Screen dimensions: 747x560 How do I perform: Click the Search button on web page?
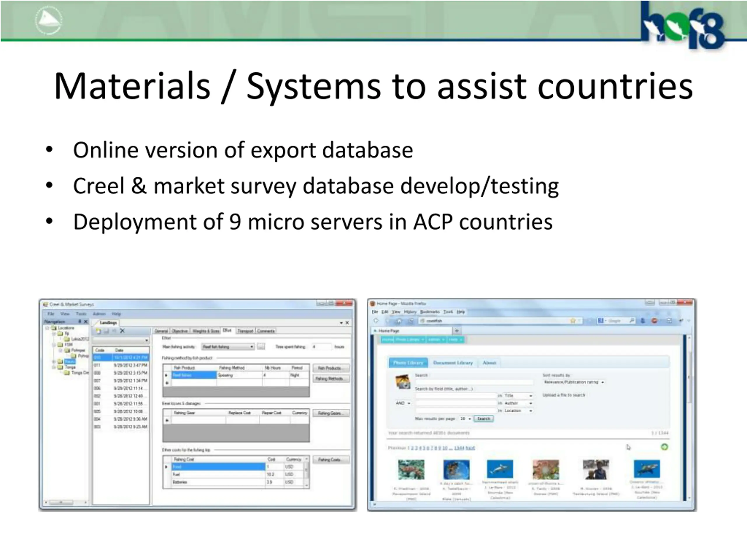tap(484, 419)
